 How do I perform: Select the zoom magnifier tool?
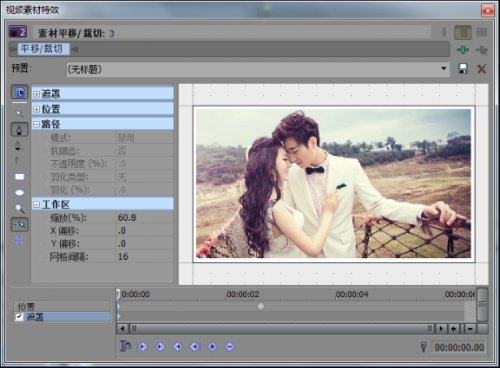[20, 209]
